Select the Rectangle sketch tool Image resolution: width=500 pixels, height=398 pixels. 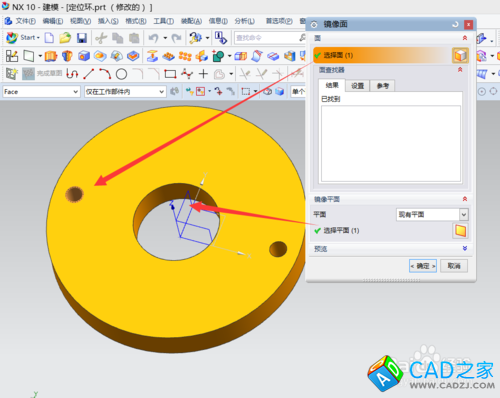pos(170,74)
